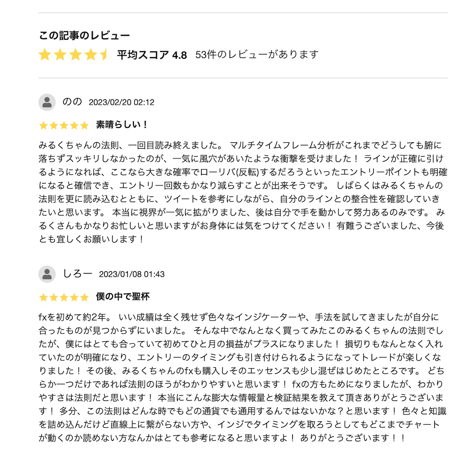Click the のの review body text

[242, 192]
